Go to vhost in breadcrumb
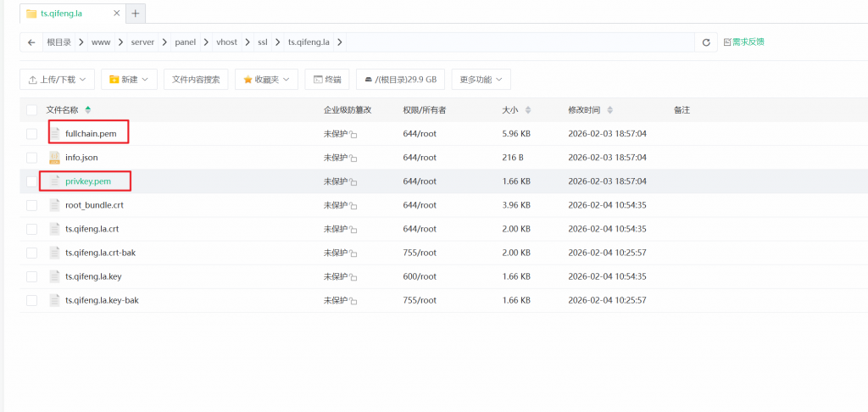The image size is (868, 412). tap(225, 42)
